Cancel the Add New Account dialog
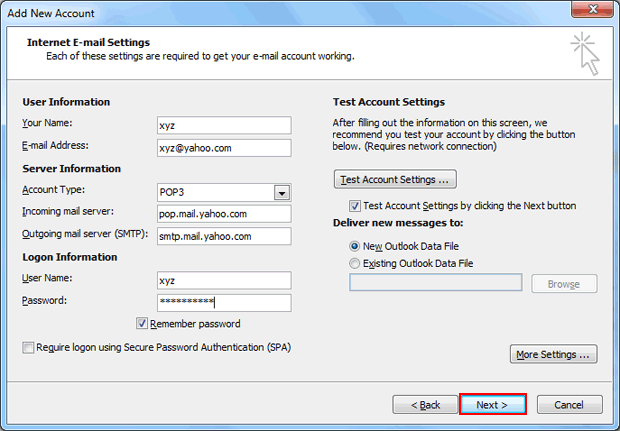 pyautogui.click(x=569, y=405)
